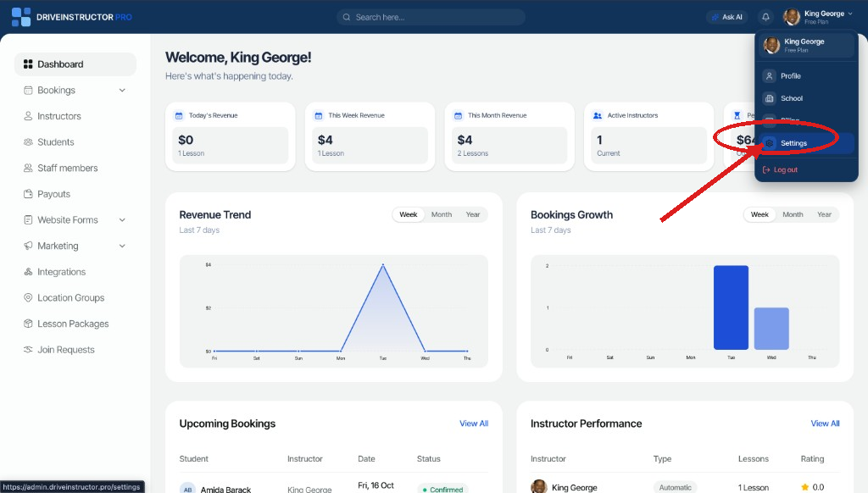Click the Join Requests icon in sidebar
Image resolution: width=868 pixels, height=493 pixels.
(x=28, y=350)
